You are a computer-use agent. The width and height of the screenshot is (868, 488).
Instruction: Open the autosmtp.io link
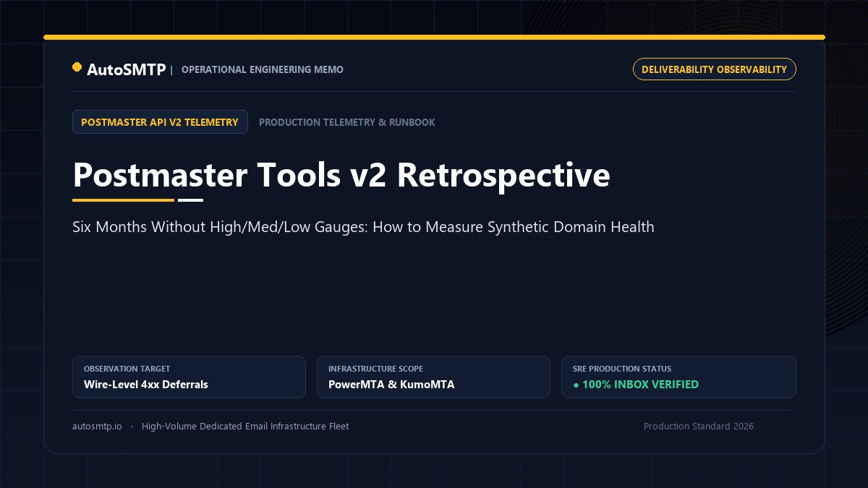97,427
